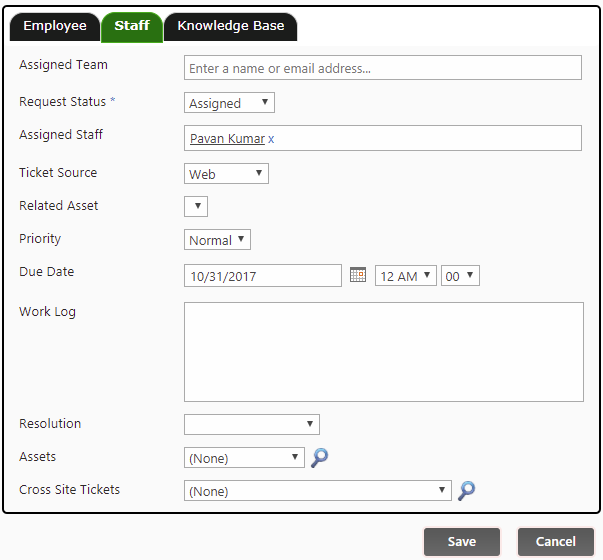The width and height of the screenshot is (603, 560).
Task: Click the Save button
Action: pyautogui.click(x=462, y=542)
